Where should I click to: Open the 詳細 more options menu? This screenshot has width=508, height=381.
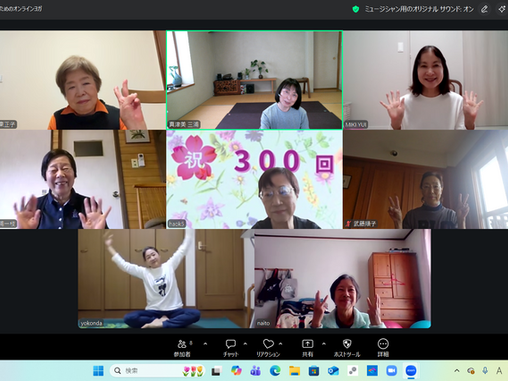pyautogui.click(x=383, y=348)
